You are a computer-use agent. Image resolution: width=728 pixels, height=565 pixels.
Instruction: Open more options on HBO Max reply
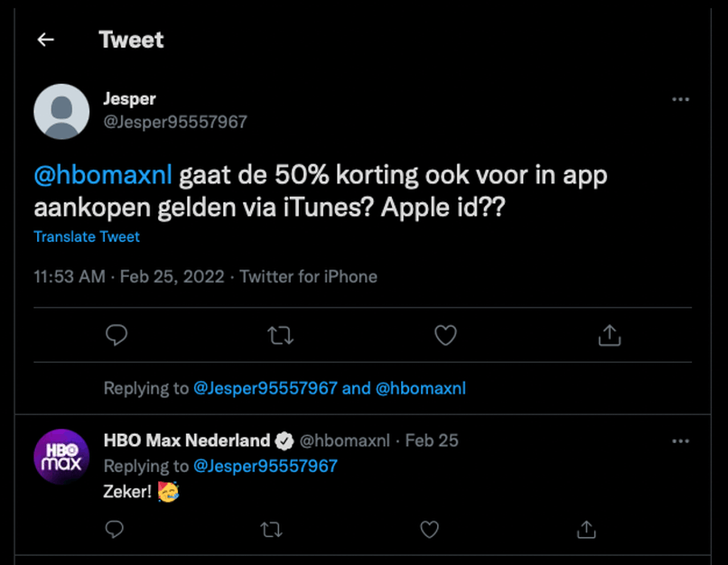tap(681, 440)
